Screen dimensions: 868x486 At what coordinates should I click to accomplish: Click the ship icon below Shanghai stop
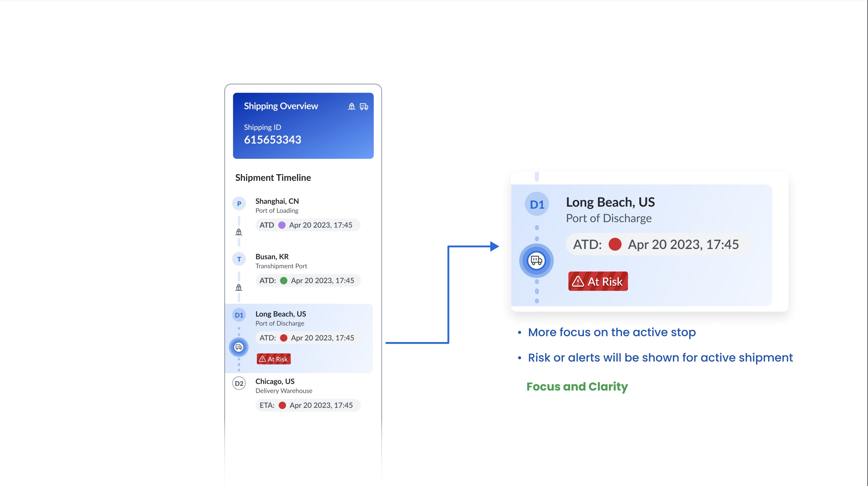coord(239,232)
